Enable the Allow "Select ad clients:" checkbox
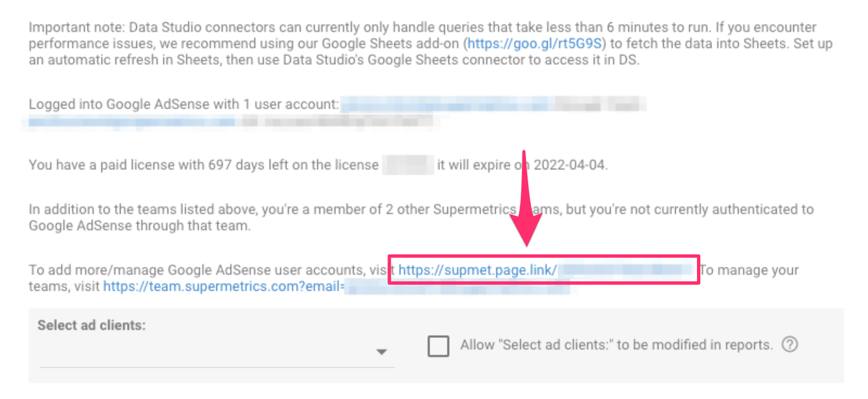Viewport: 868px width, 399px height. [438, 345]
